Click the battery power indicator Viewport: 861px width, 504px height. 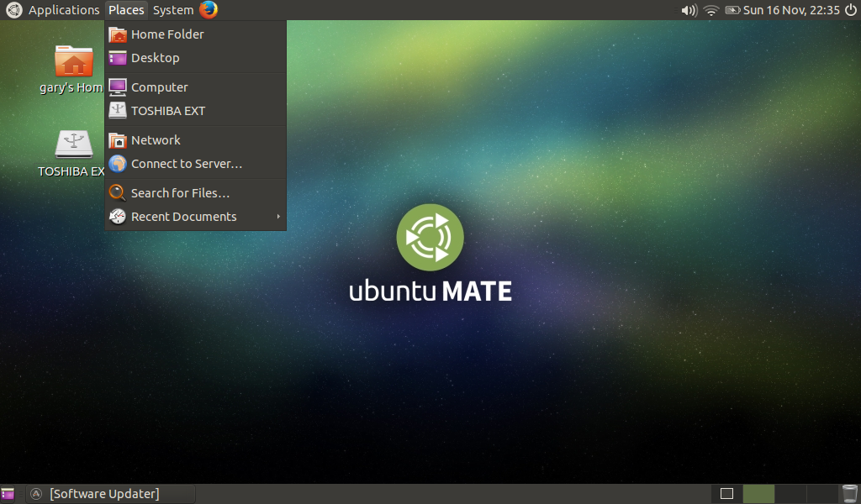pyautogui.click(x=732, y=10)
